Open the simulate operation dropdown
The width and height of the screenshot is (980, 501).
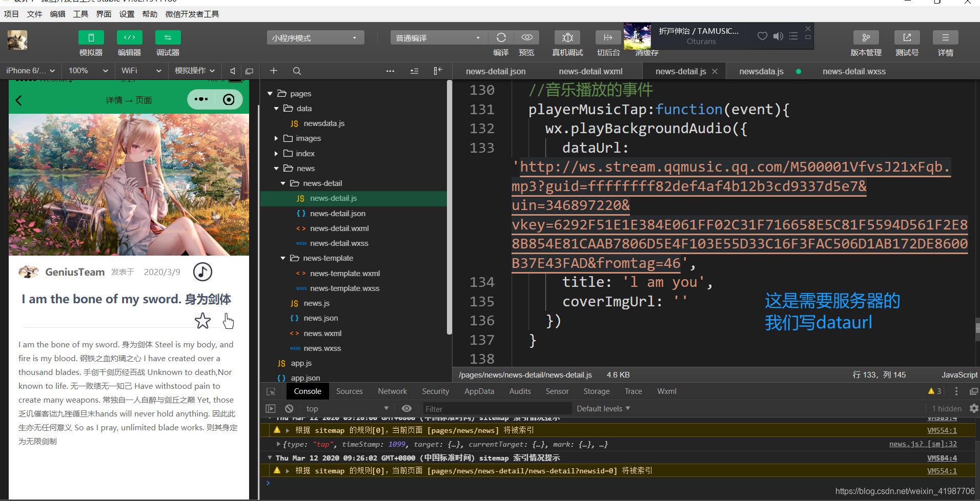tap(195, 71)
